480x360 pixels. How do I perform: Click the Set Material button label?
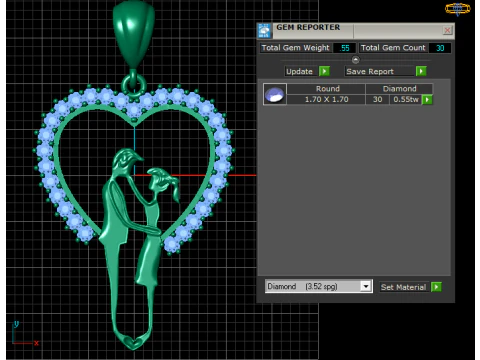click(x=404, y=287)
